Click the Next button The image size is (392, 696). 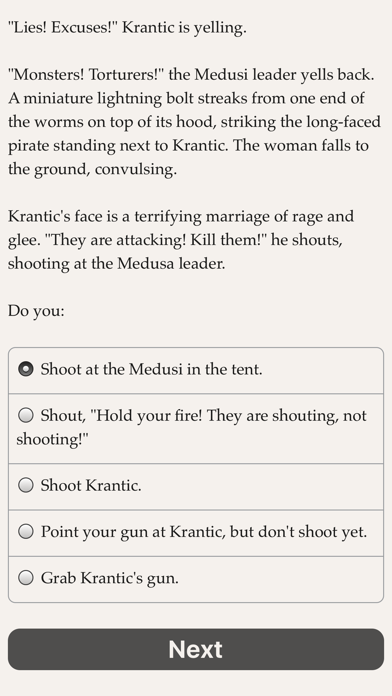point(196,649)
